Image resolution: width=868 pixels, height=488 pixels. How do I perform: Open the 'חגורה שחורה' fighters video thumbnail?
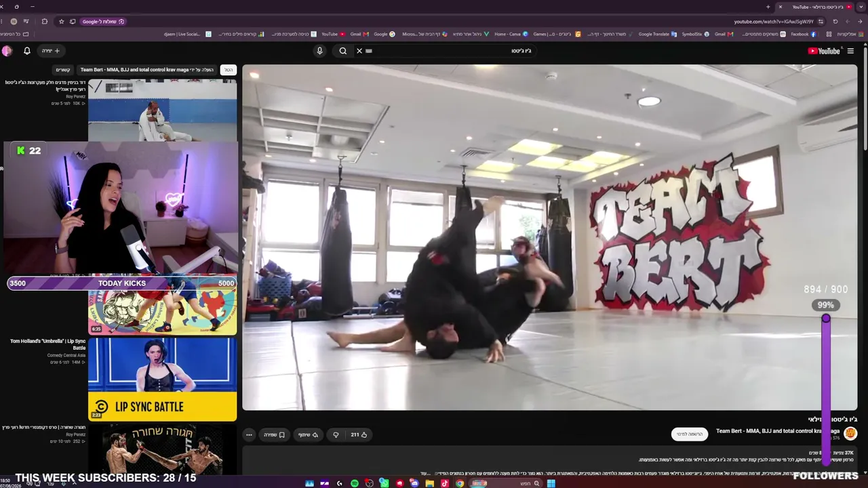click(x=163, y=449)
